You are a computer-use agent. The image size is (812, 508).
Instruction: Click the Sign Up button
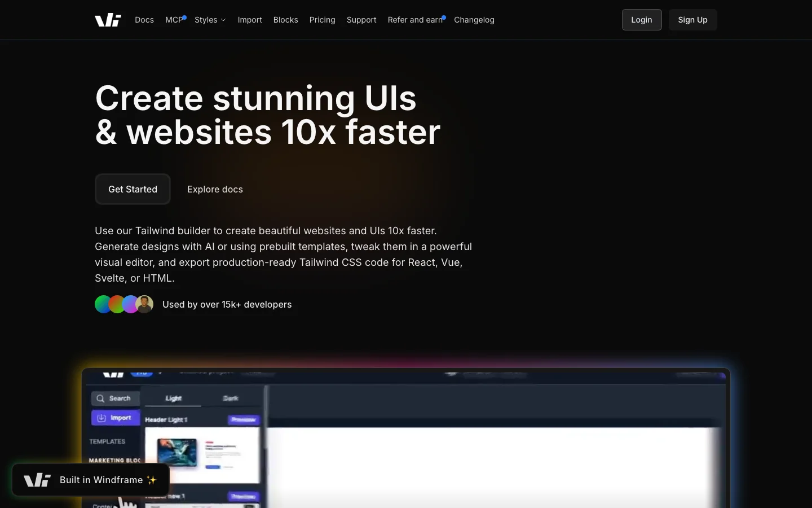pyautogui.click(x=692, y=20)
